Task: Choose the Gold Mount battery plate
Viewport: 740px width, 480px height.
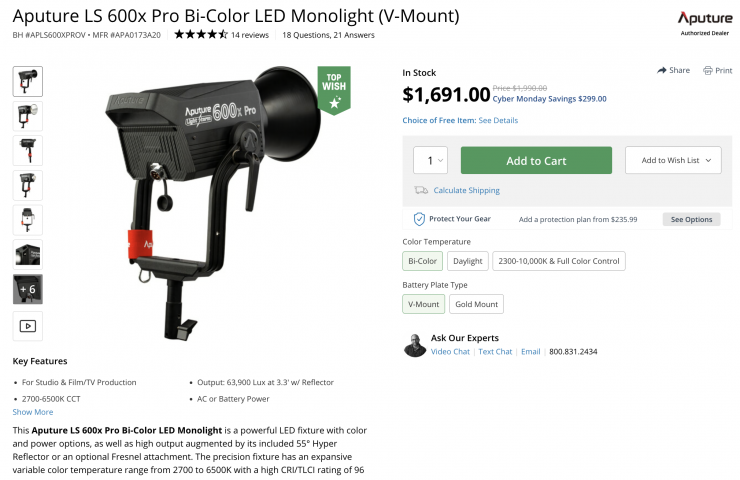Action: tap(475, 304)
